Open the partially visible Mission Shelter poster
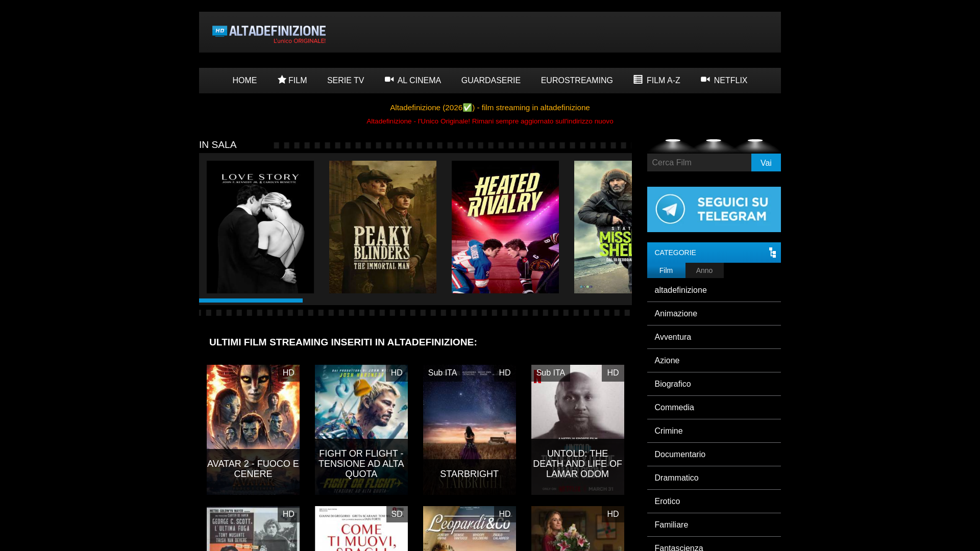The height and width of the screenshot is (551, 980). 603,227
